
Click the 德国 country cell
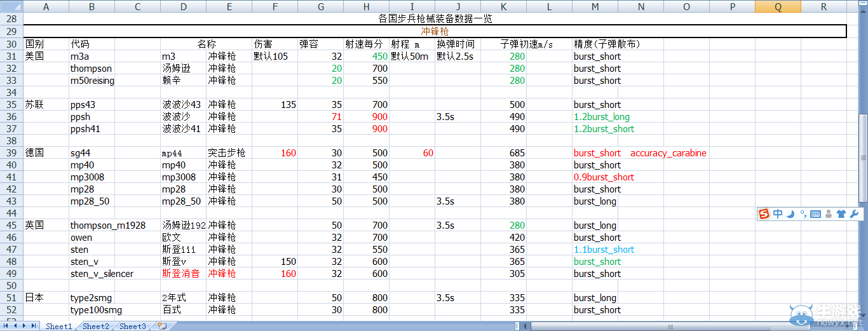(46, 153)
